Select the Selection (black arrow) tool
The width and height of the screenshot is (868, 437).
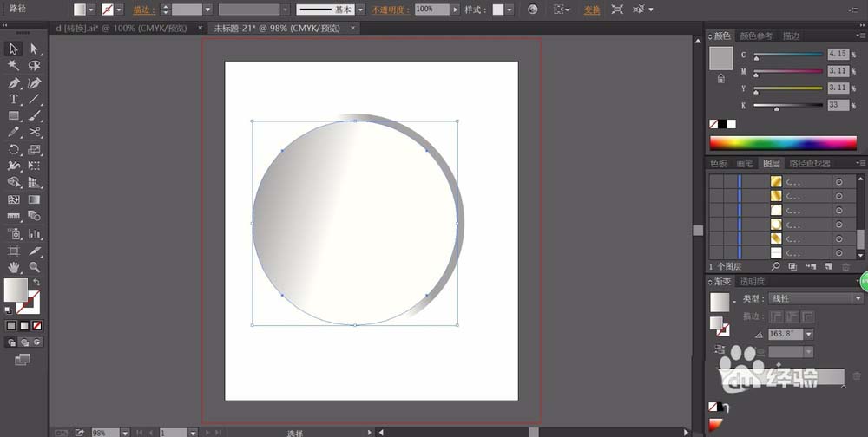click(13, 49)
